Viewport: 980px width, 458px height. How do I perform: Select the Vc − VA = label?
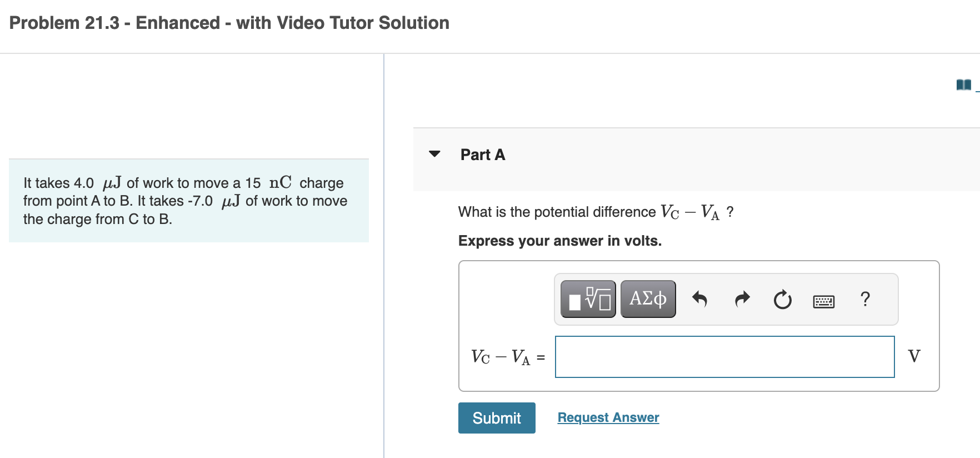point(508,357)
